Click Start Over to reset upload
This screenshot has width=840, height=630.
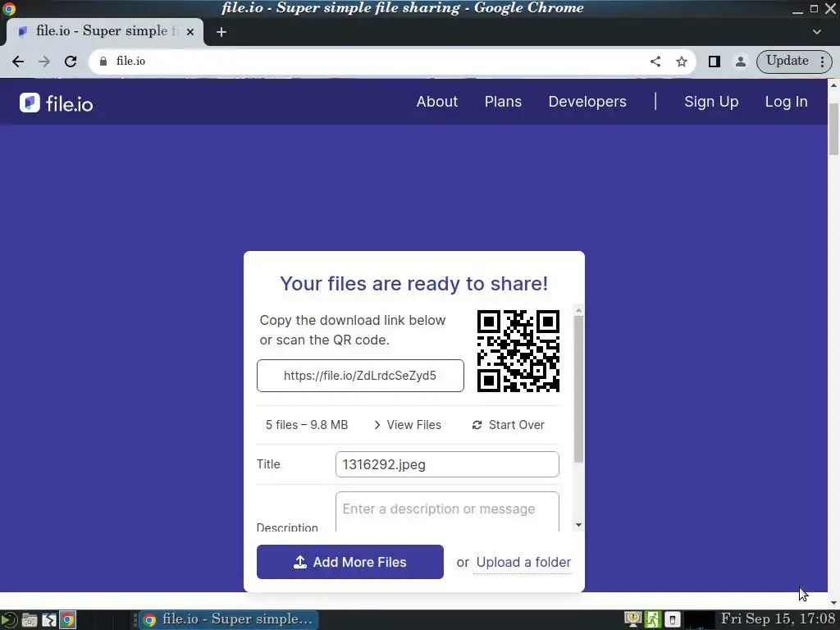(508, 425)
